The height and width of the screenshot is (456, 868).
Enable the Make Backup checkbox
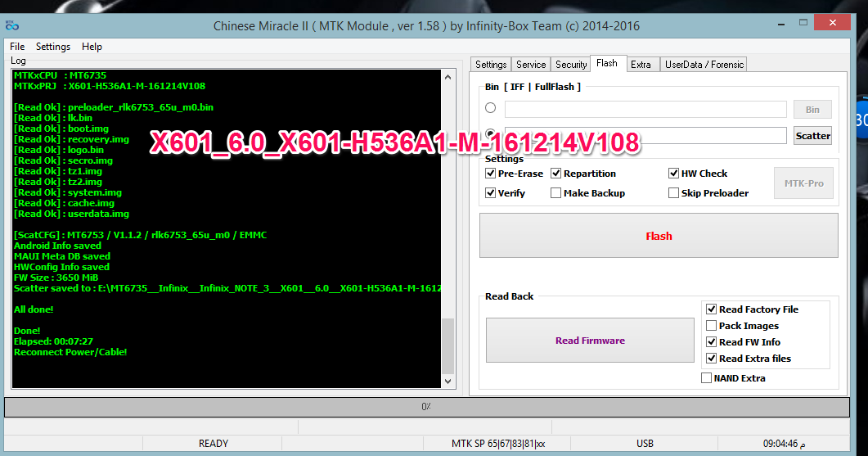[x=555, y=193]
